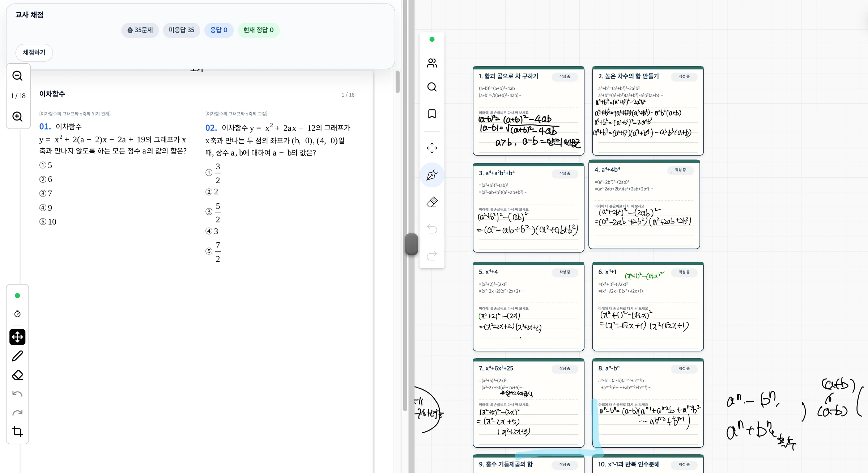Click the 미응답 35 chip
Image resolution: width=868 pixels, height=473 pixels.
click(x=181, y=30)
